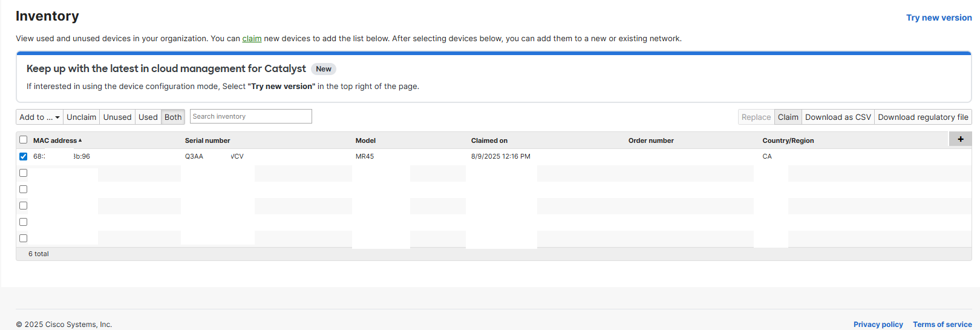Filter inventory by Unused devices
This screenshot has width=980, height=330.
117,117
